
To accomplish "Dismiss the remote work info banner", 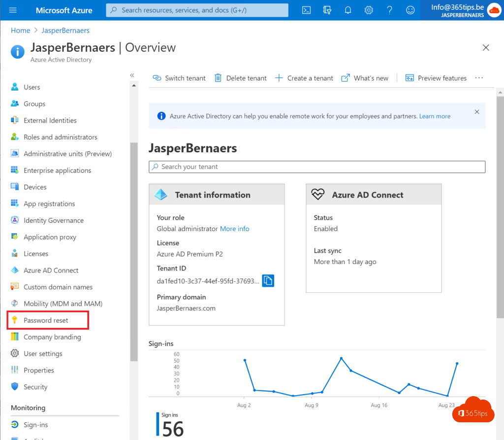I will pyautogui.click(x=476, y=112).
